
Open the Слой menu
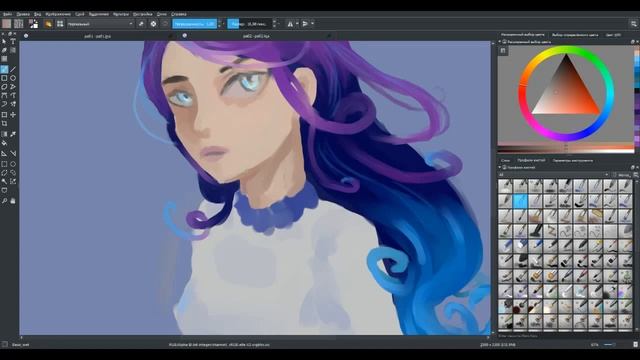[80, 14]
